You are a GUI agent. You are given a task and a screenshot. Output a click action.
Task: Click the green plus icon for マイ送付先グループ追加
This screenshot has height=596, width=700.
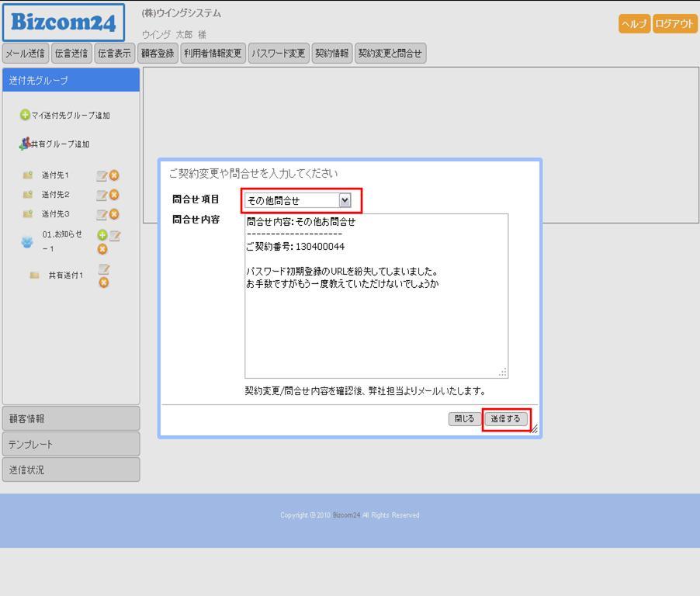click(x=25, y=116)
